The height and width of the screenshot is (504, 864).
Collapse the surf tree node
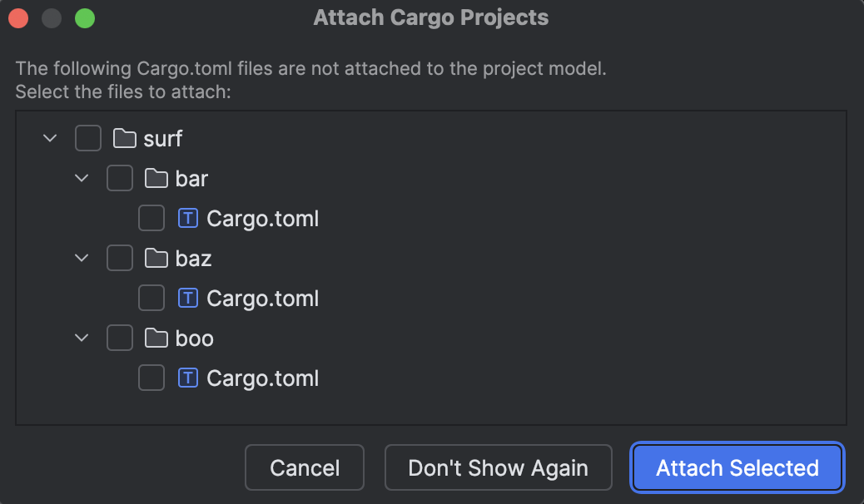(x=49, y=138)
